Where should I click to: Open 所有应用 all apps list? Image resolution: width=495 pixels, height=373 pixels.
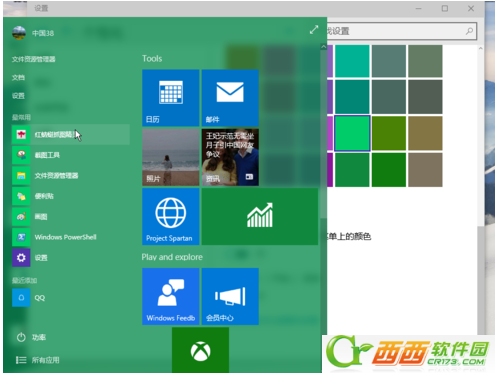pos(38,360)
